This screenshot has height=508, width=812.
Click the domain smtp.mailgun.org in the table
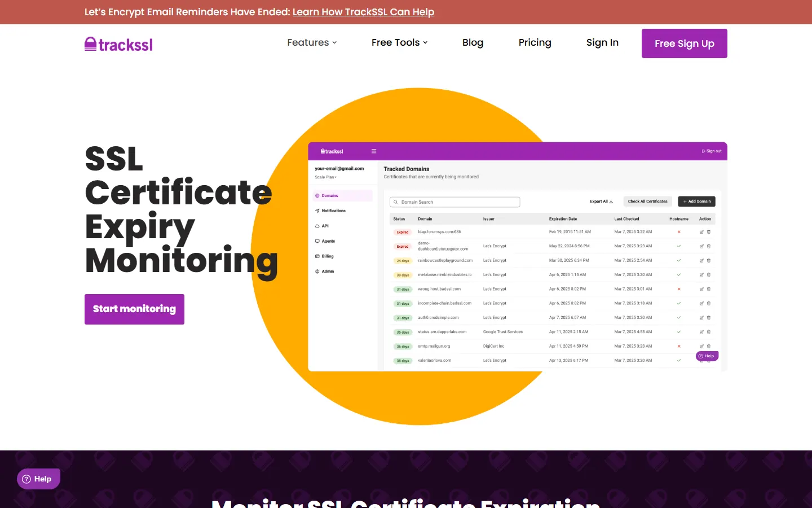click(x=434, y=346)
